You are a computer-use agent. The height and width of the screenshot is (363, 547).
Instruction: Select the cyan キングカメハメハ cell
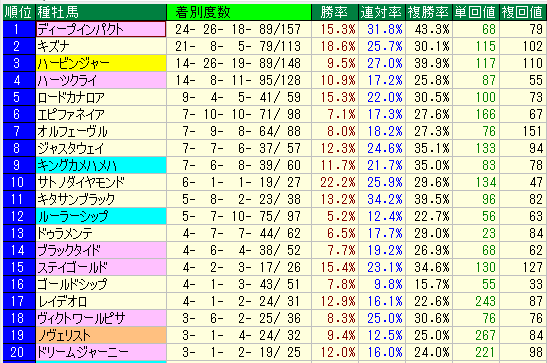tap(101, 166)
